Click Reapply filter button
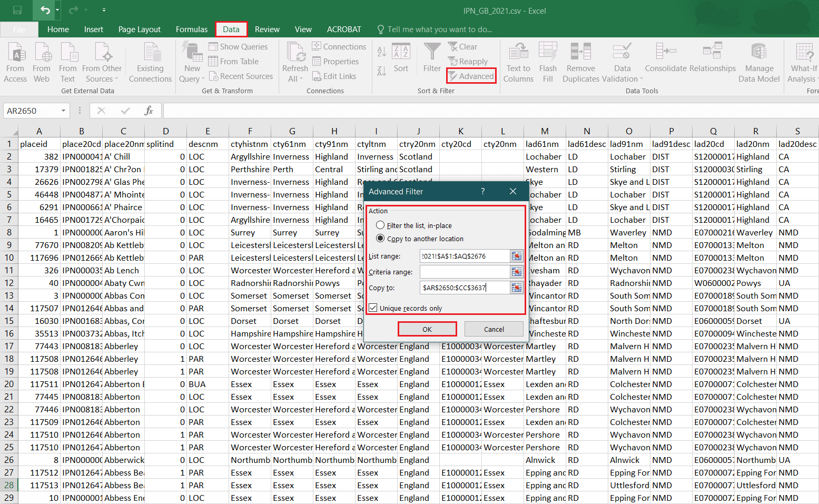The height and width of the screenshot is (504, 819). tap(468, 61)
